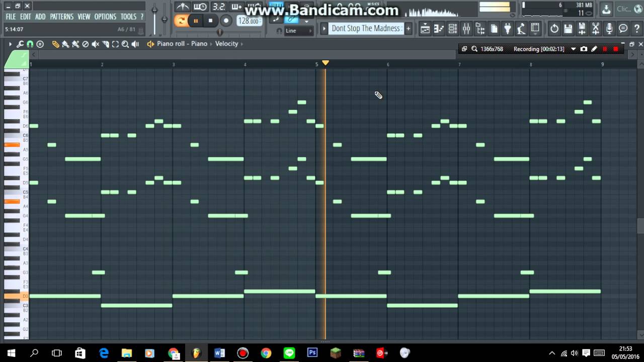This screenshot has width=644, height=362.
Task: Toggle the metronome button
Action: (183, 7)
